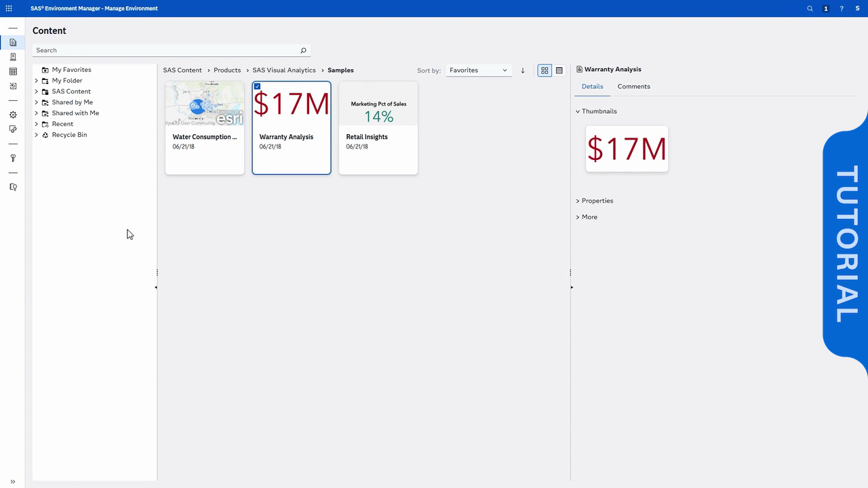Navigate to Products in the breadcrumb
Screen dimensions: 868x488
tap(227, 70)
